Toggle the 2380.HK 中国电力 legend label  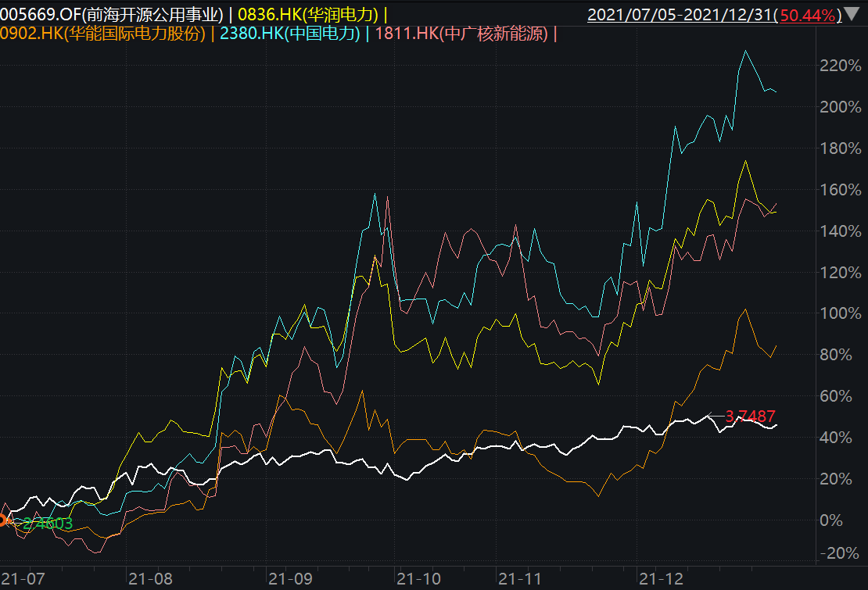(291, 34)
